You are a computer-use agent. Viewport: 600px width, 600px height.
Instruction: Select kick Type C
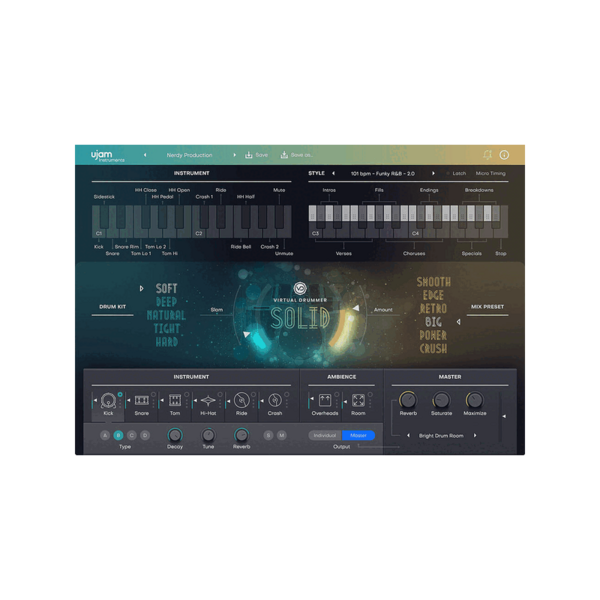132,435
